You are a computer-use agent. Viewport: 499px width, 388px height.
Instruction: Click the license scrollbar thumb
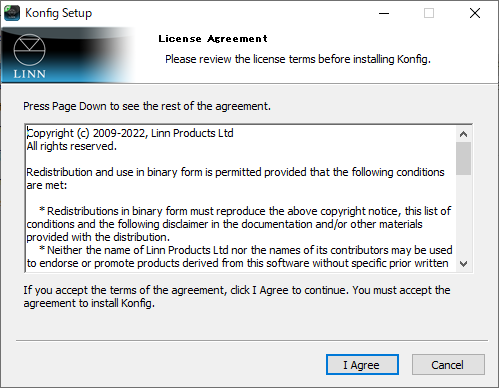tap(463, 158)
